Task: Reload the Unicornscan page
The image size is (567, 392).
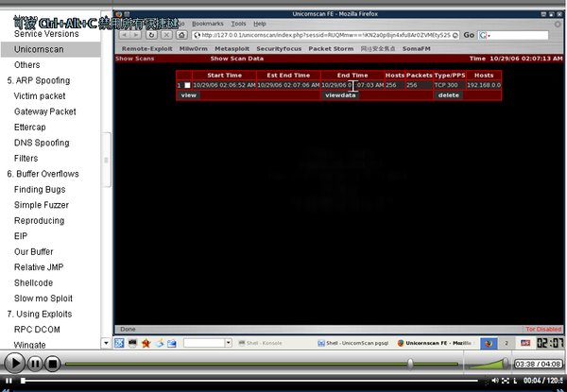Action: (151, 35)
